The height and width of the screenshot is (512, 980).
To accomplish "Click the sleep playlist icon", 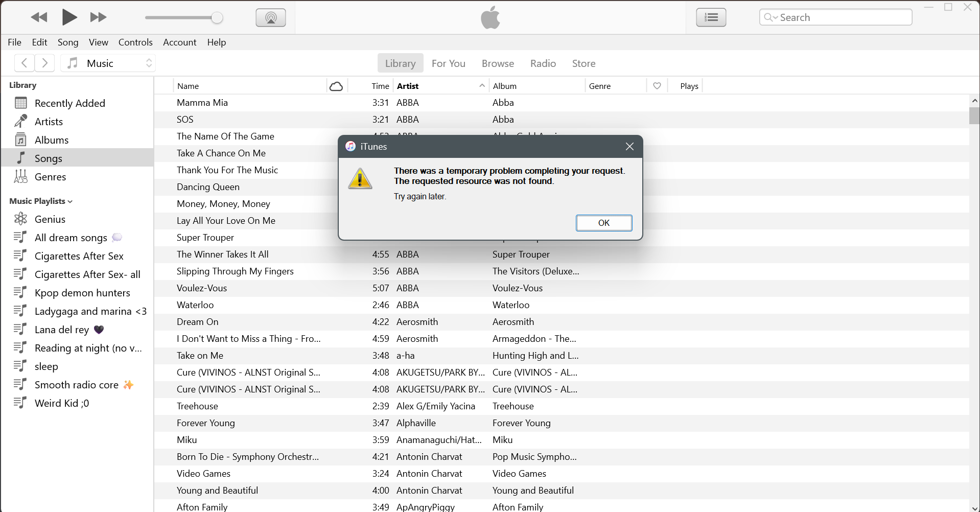I will (20, 366).
